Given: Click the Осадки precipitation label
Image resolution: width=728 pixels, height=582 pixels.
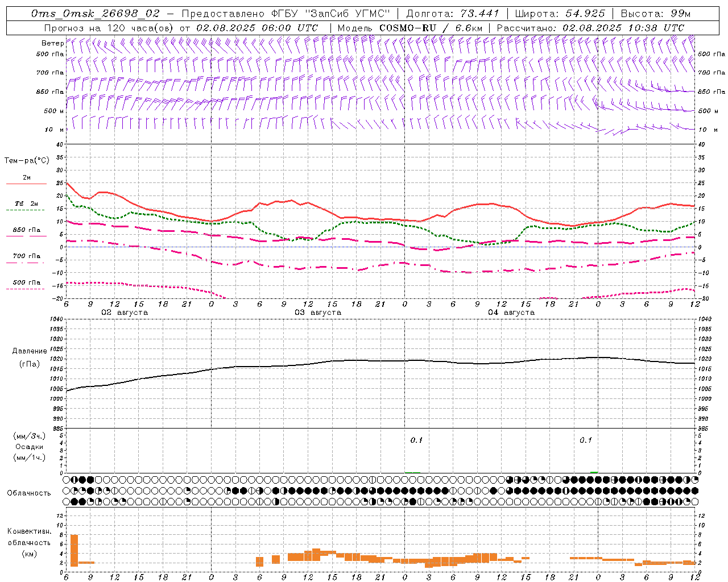Looking at the screenshot, I should 30,447.
